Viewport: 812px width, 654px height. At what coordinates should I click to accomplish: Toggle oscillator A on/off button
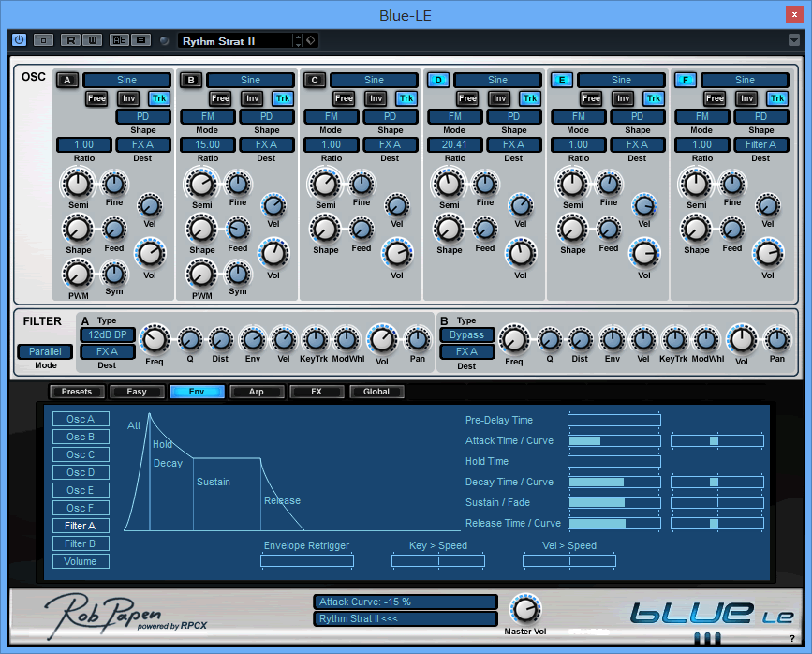67,80
